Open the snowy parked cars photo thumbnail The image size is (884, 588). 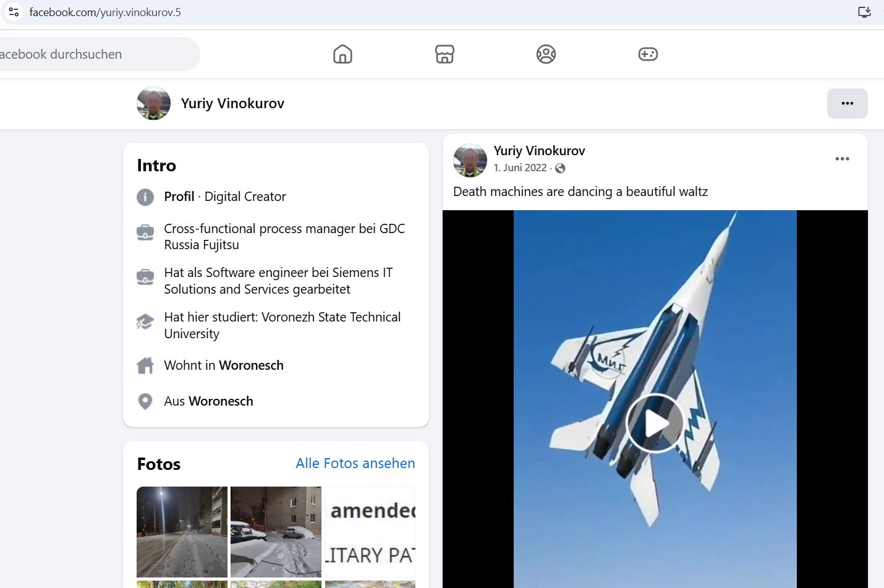276,532
